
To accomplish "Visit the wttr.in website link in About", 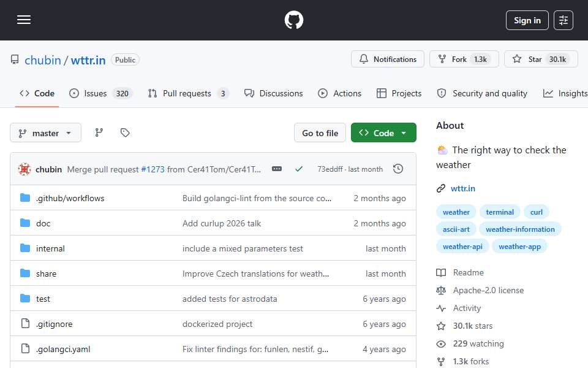I will [463, 188].
